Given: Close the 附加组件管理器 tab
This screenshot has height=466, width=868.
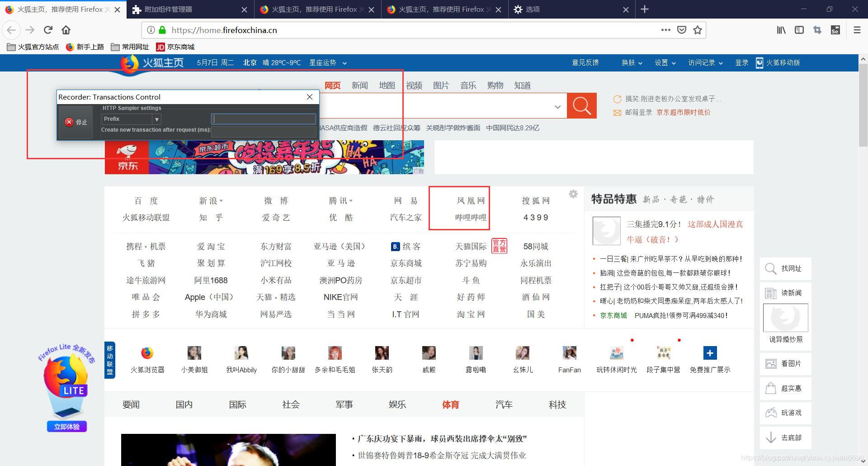Looking at the screenshot, I should (x=244, y=10).
